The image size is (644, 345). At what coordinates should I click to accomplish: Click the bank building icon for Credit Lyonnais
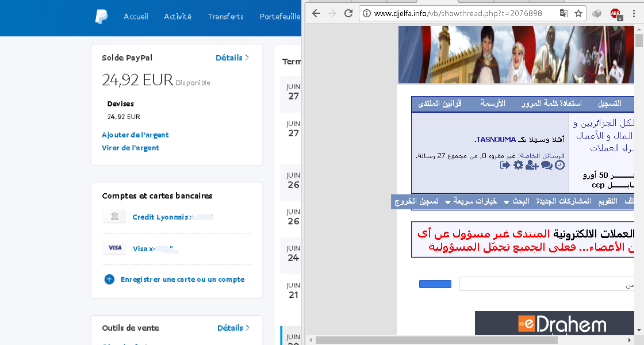(114, 216)
